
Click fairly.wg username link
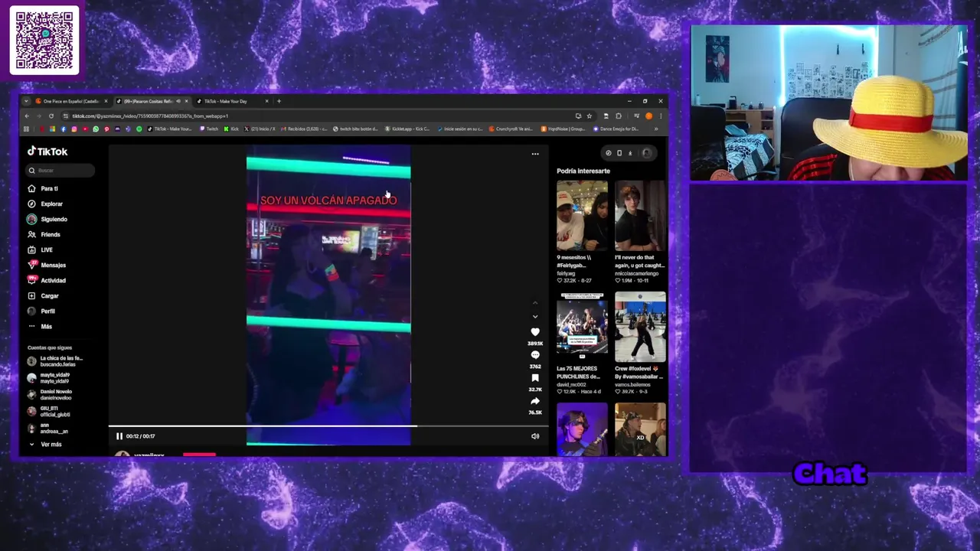567,273
